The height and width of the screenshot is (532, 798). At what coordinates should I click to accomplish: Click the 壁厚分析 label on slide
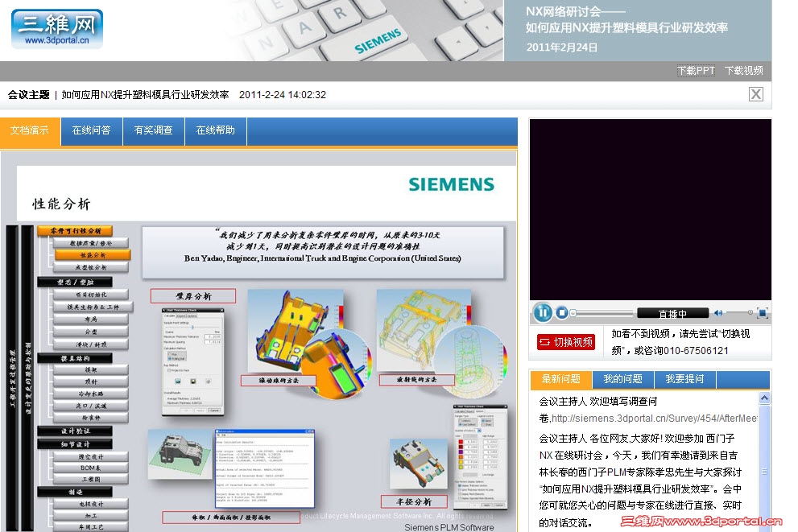coord(193,296)
